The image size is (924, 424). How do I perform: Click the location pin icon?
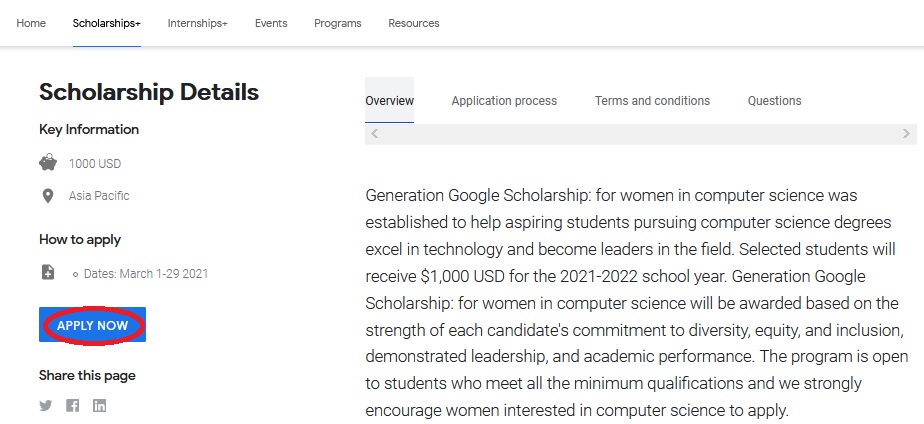pos(48,196)
